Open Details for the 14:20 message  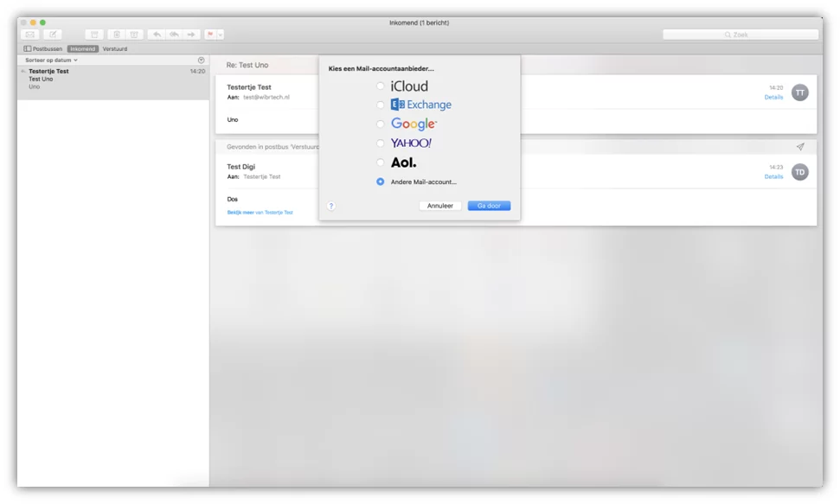coord(773,98)
